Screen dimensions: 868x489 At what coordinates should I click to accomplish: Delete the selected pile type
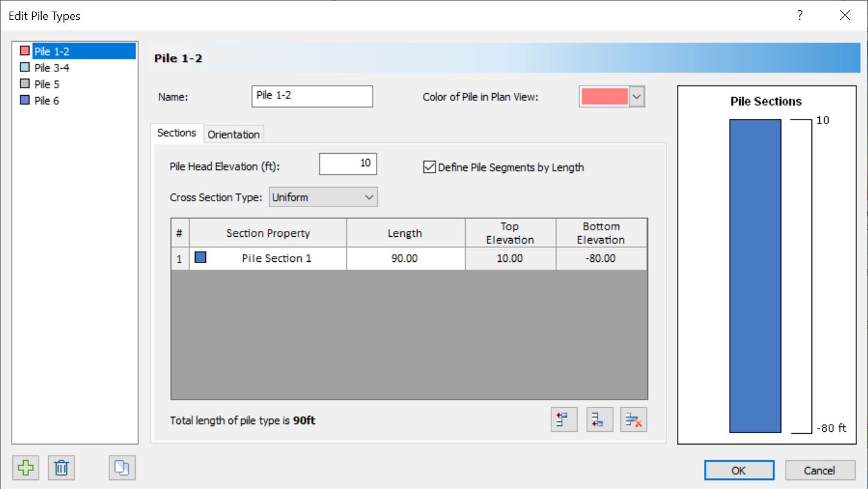pyautogui.click(x=61, y=468)
